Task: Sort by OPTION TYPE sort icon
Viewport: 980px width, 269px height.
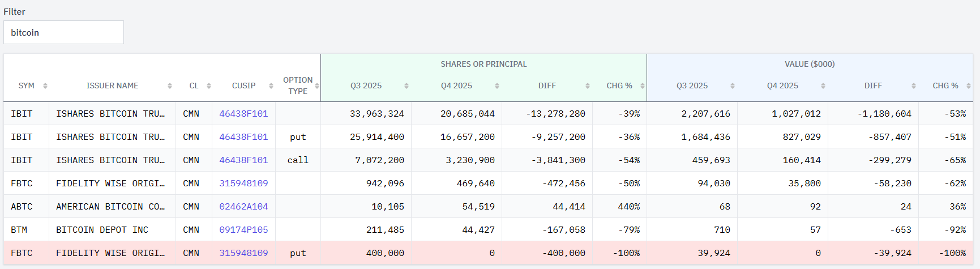Action: coord(317,86)
